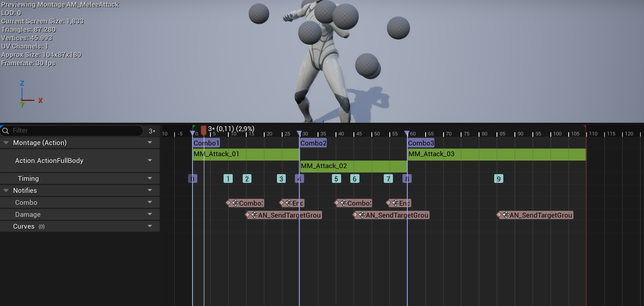Open the 3* view options button
This screenshot has height=306, width=644.
152,131
